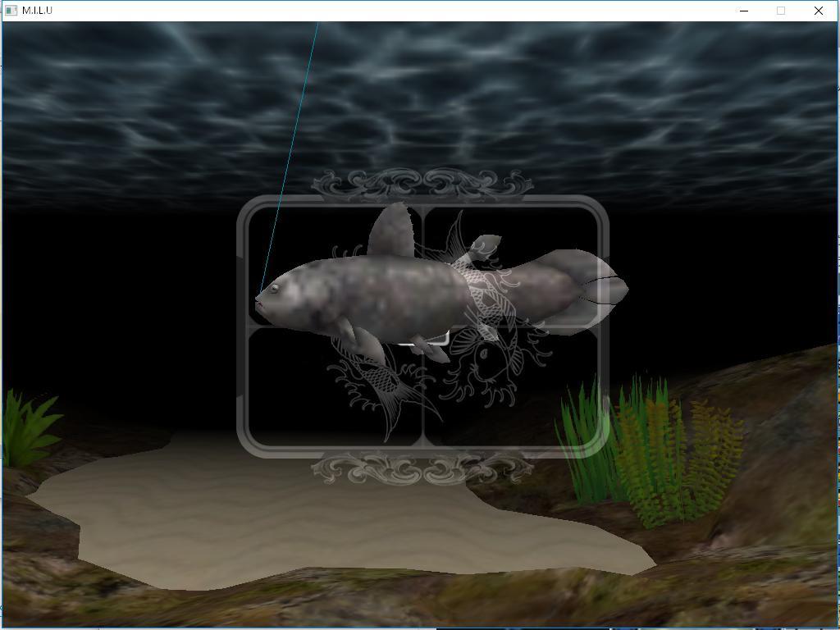Click the M.I.L.U window app icon
The width and height of the screenshot is (840, 630).
click(11, 11)
